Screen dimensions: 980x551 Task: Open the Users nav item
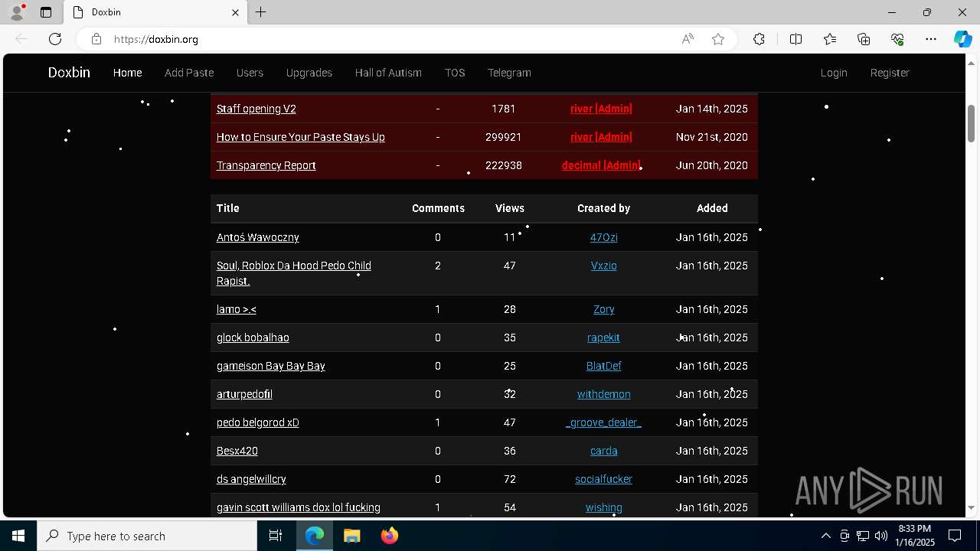[x=250, y=73]
